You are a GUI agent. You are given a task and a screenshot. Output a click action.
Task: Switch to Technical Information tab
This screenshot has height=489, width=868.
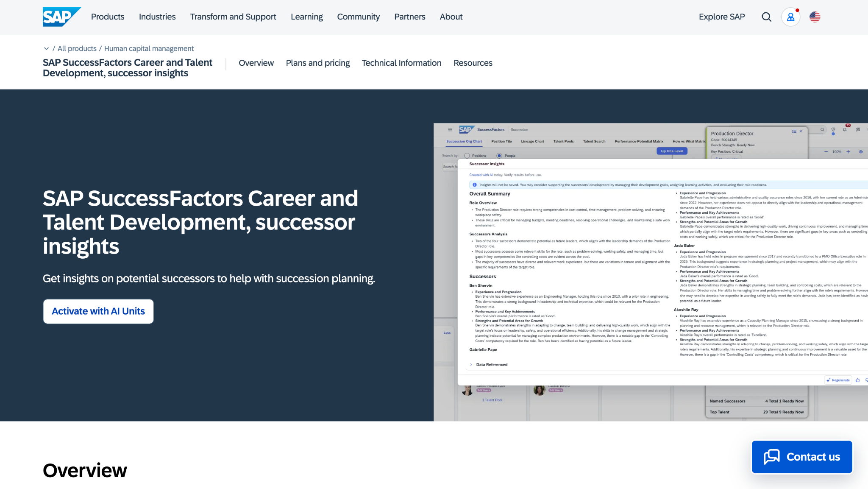pos(401,63)
